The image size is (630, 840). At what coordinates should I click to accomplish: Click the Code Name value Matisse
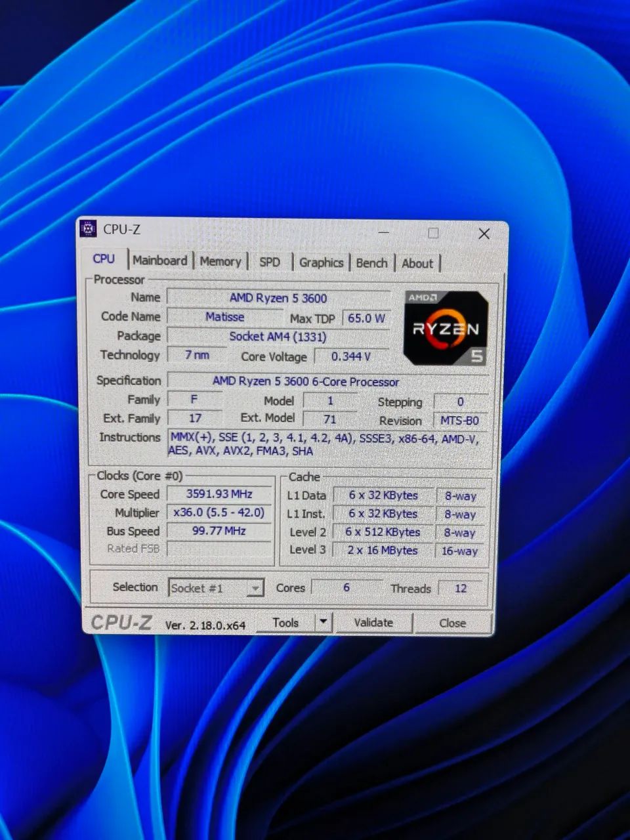tap(224, 316)
